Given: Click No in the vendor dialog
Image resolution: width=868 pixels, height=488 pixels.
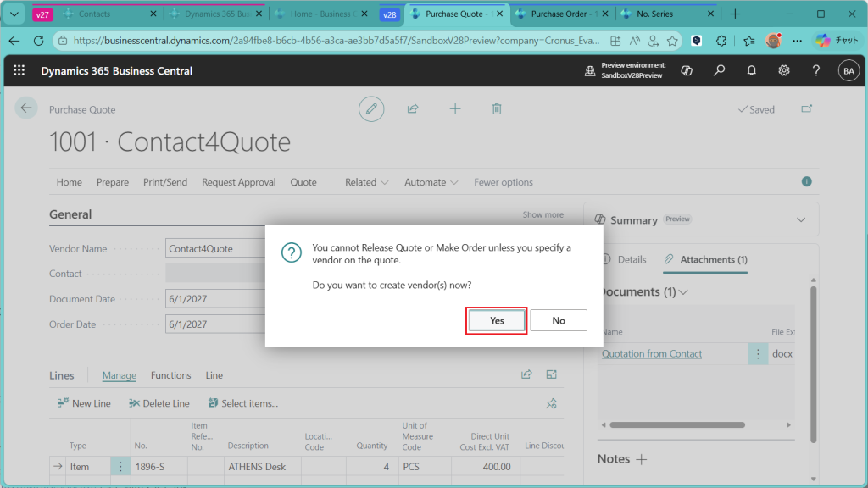Looking at the screenshot, I should point(558,320).
